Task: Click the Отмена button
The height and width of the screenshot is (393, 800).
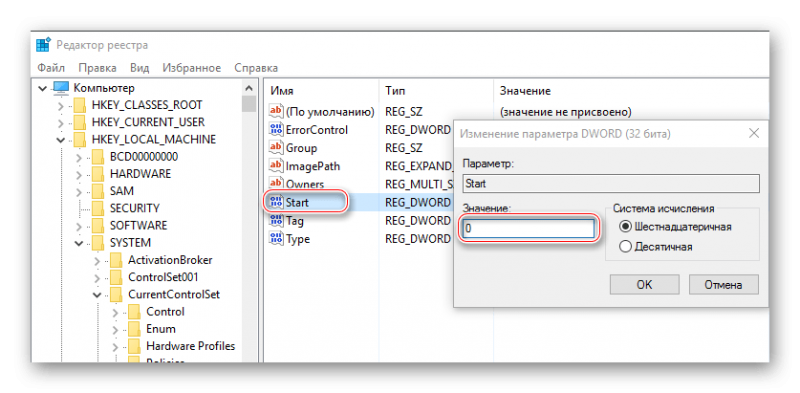Action: click(723, 284)
